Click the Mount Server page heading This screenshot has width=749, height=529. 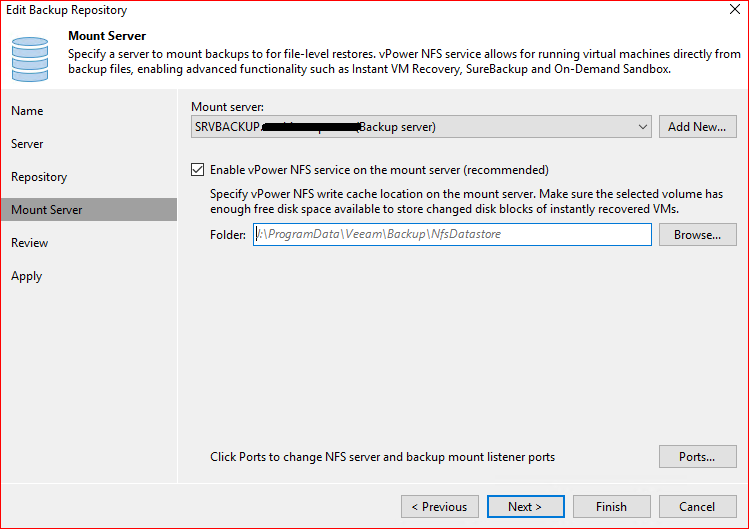coord(107,36)
